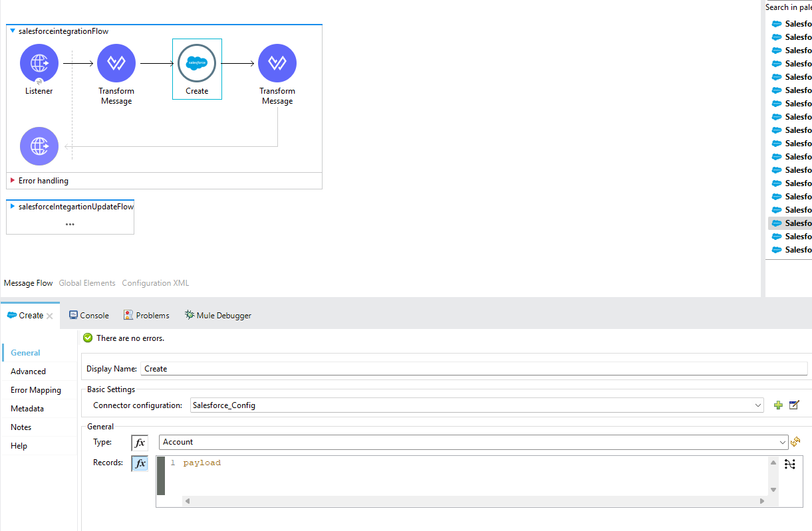
Task: Click the Records editor scroll left arrow
Action: [187, 501]
